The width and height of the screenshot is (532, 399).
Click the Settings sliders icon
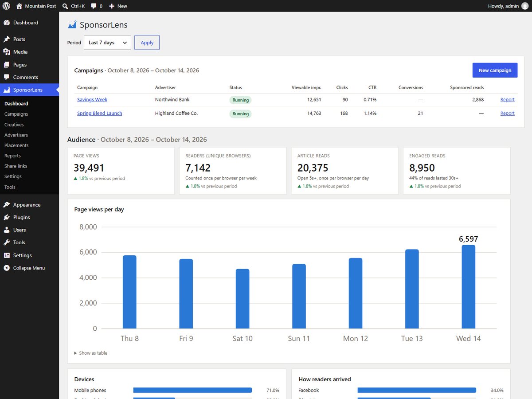[x=7, y=255]
